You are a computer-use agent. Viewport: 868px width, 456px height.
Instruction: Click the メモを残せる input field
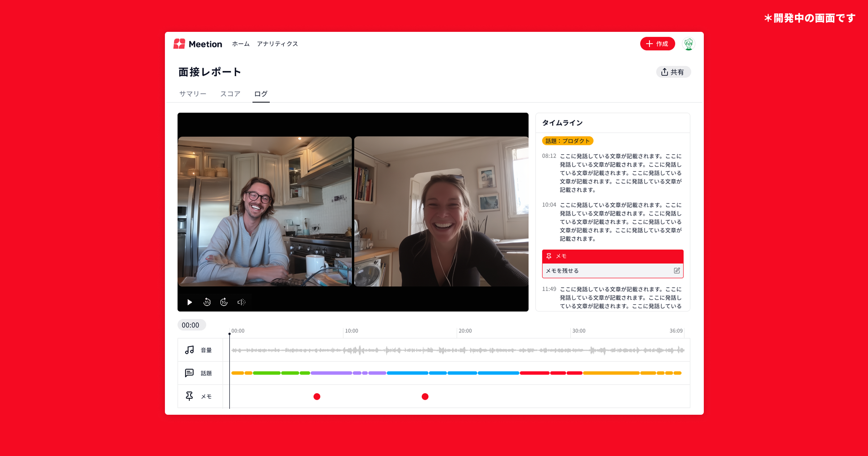tap(608, 271)
